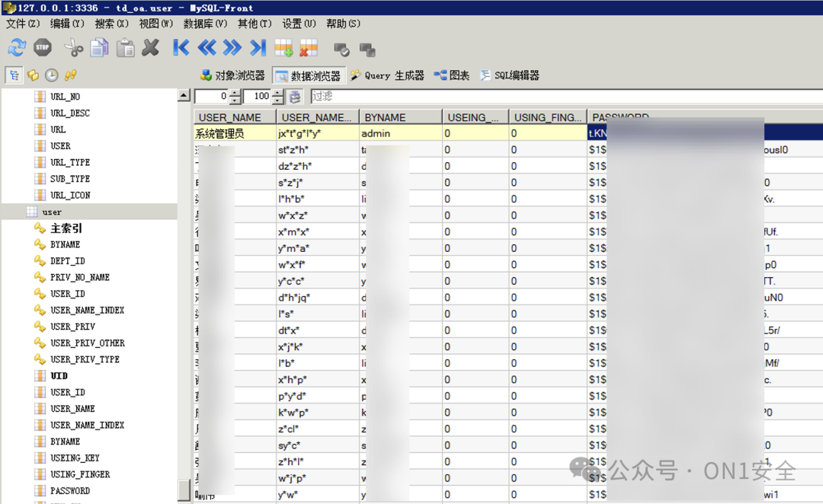Viewport: 823px width, 504px height.
Task: Click refresh icon next to limit field
Action: (x=295, y=97)
